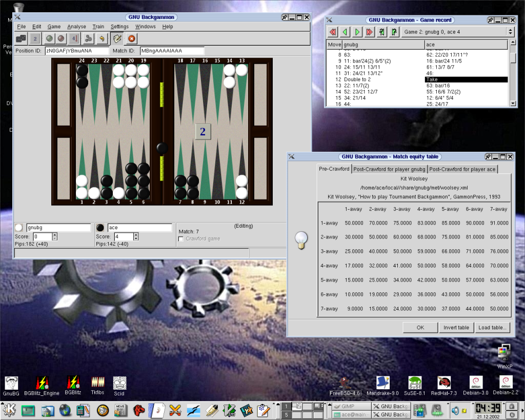Click the resign icon in the toolbar

point(88,39)
